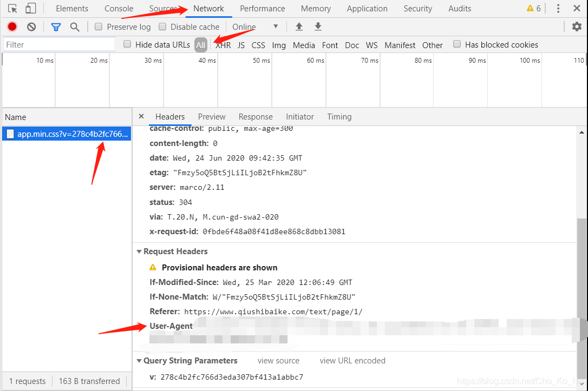Click the etag header value

pyautogui.click(x=240, y=173)
